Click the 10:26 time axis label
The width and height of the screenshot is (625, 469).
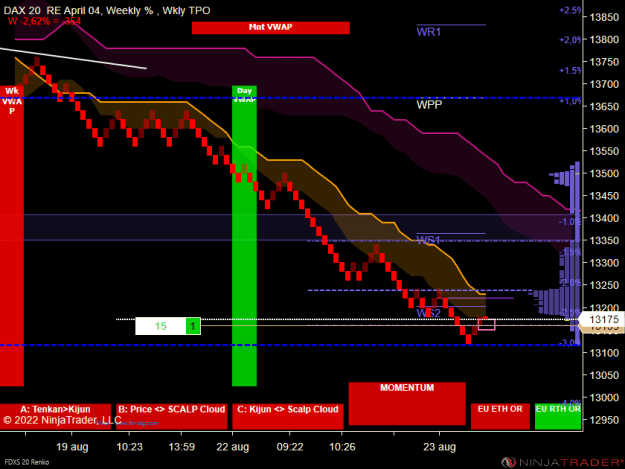point(342,447)
